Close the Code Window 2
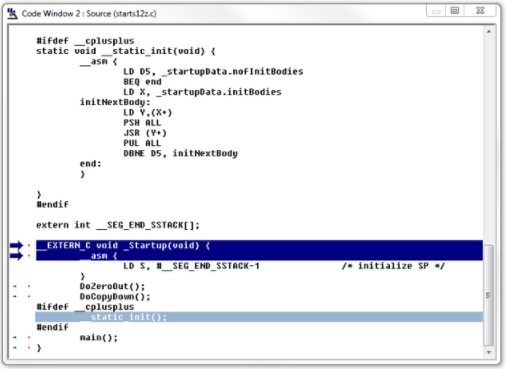Image resolution: width=506 pixels, height=369 pixels. (480, 11)
